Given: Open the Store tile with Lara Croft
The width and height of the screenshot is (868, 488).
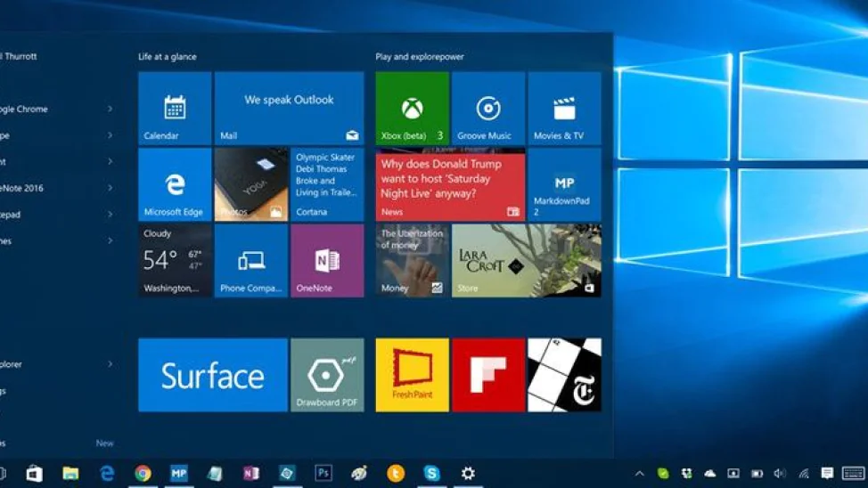Looking at the screenshot, I should click(527, 261).
